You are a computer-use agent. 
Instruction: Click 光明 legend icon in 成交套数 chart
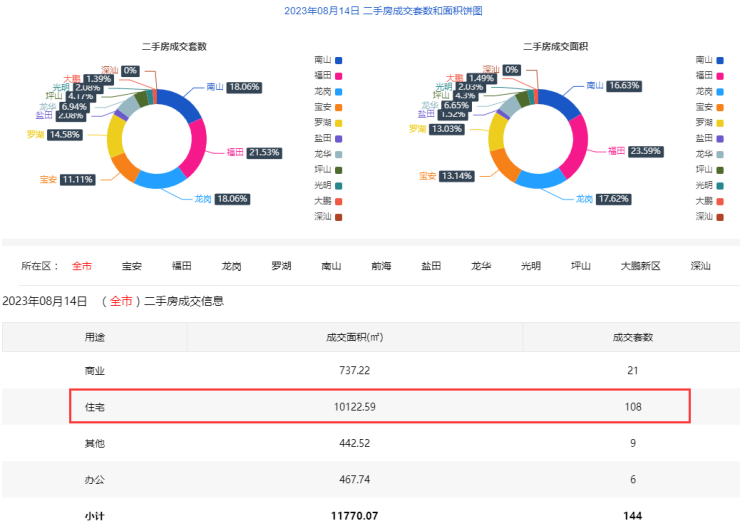coord(339,185)
